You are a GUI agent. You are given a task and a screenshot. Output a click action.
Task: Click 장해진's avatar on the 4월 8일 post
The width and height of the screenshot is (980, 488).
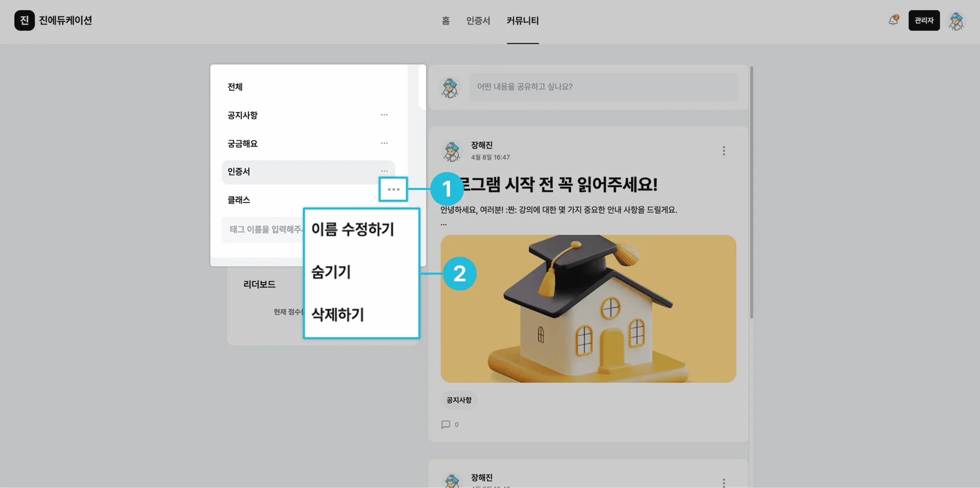pyautogui.click(x=452, y=152)
